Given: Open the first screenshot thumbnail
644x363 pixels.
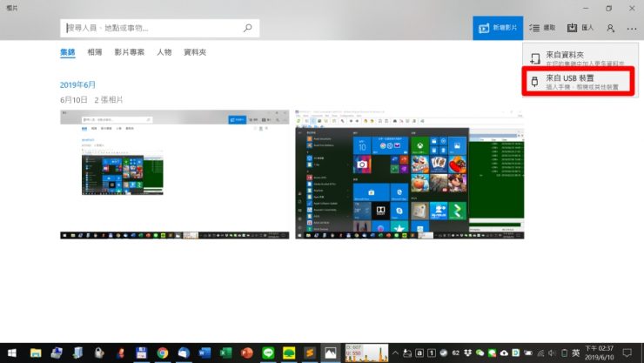Looking at the screenshot, I should click(174, 174).
